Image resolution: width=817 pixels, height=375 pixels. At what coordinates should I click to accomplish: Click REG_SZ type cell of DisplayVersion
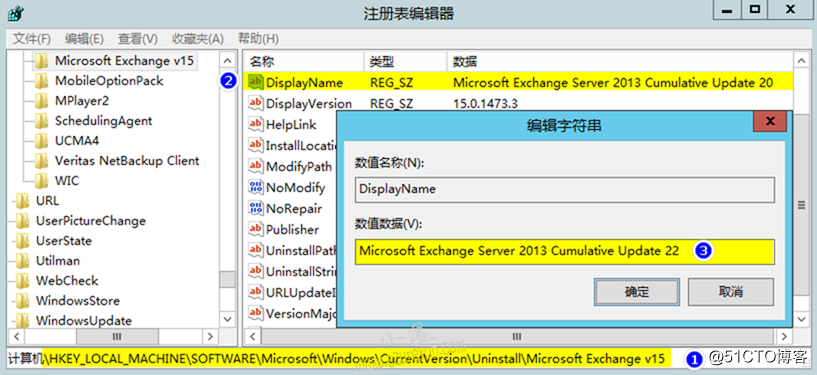pyautogui.click(x=391, y=104)
